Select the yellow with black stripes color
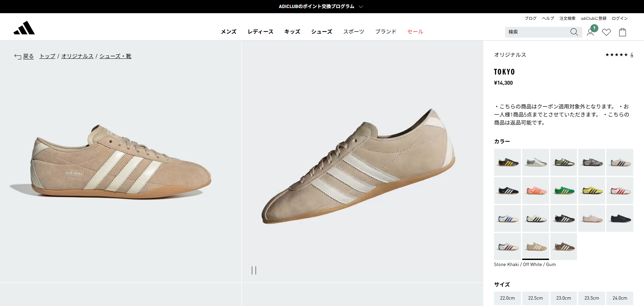Image resolution: width=644 pixels, height=306 pixels. (x=592, y=190)
